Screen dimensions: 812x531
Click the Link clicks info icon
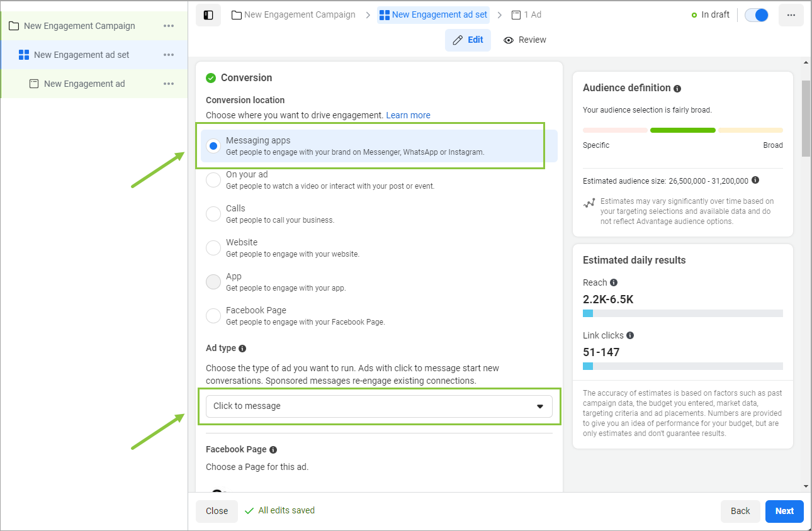click(630, 335)
